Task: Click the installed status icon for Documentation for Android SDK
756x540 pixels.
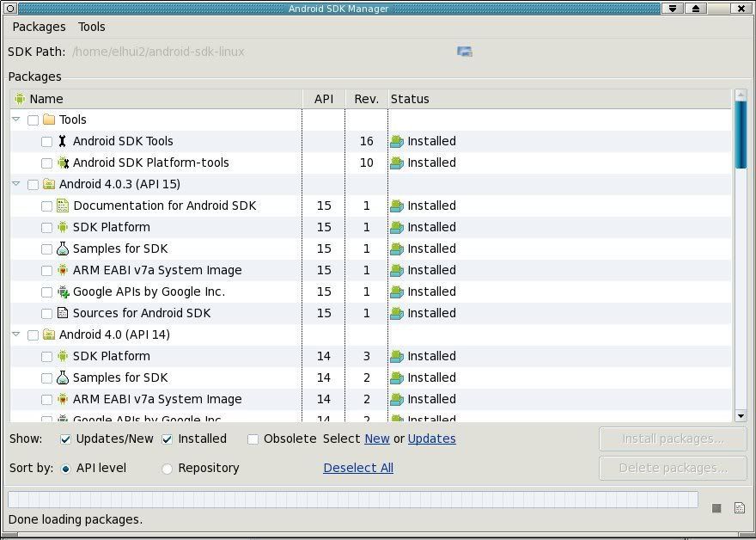Action: pyautogui.click(x=397, y=206)
